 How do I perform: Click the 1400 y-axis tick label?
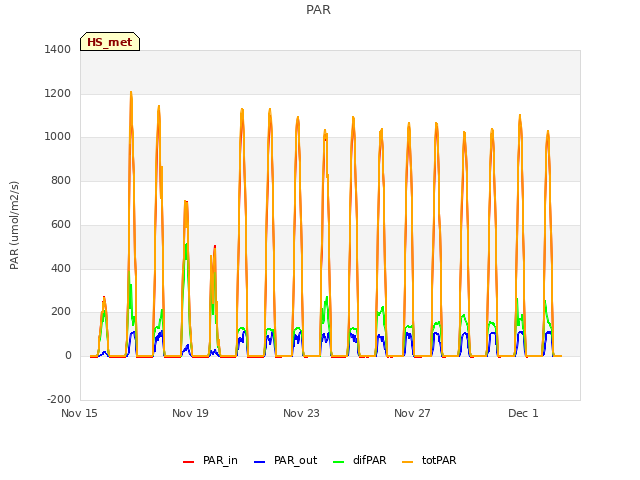(58, 49)
